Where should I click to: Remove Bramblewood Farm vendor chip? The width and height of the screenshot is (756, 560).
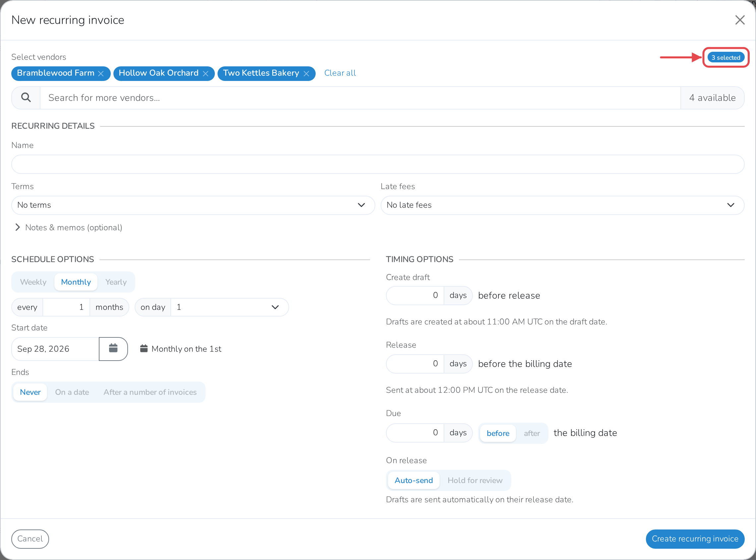(101, 74)
